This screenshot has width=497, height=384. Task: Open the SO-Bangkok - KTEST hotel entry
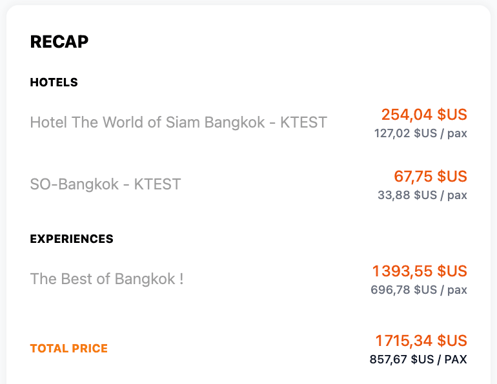[x=105, y=184]
